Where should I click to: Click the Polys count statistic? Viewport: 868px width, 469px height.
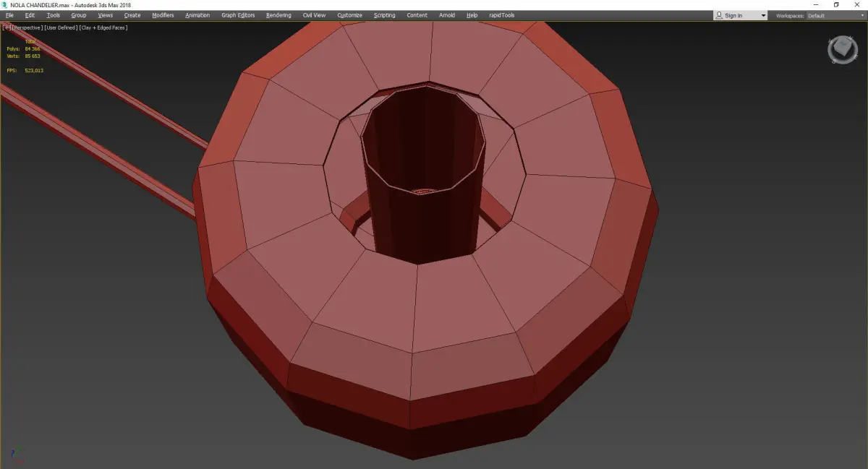(x=23, y=48)
